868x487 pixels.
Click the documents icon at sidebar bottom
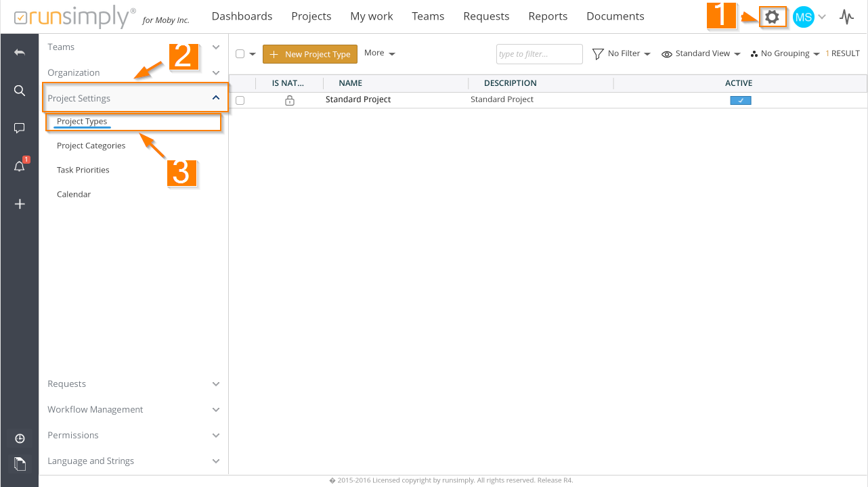pyautogui.click(x=20, y=463)
